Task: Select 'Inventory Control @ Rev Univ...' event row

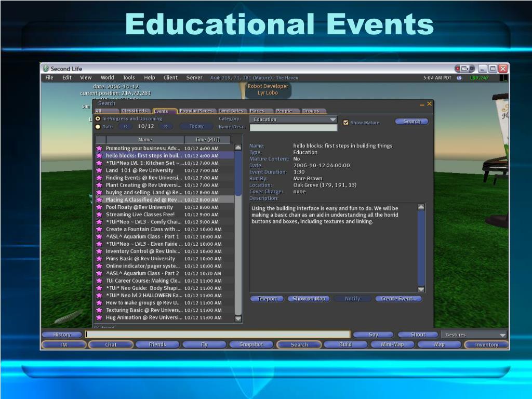Action: click(x=165, y=251)
